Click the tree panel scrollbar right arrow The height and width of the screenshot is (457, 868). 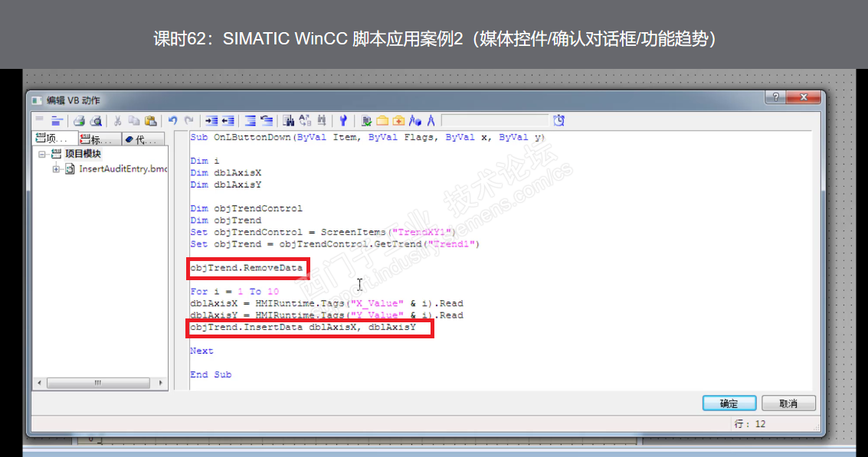pos(161,383)
